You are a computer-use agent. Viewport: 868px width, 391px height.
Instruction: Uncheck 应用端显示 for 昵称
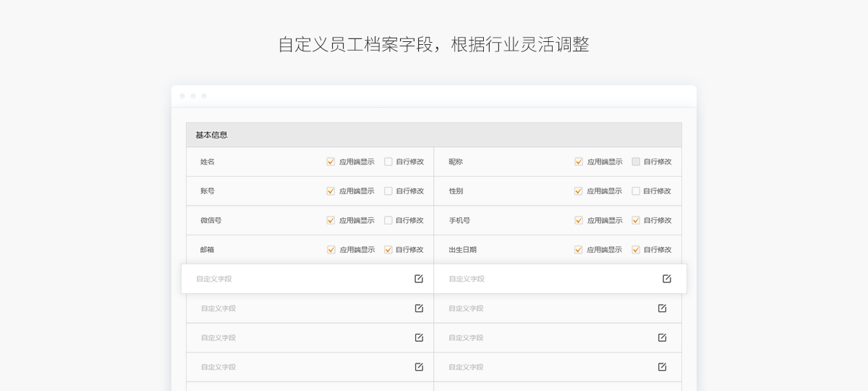579,161
